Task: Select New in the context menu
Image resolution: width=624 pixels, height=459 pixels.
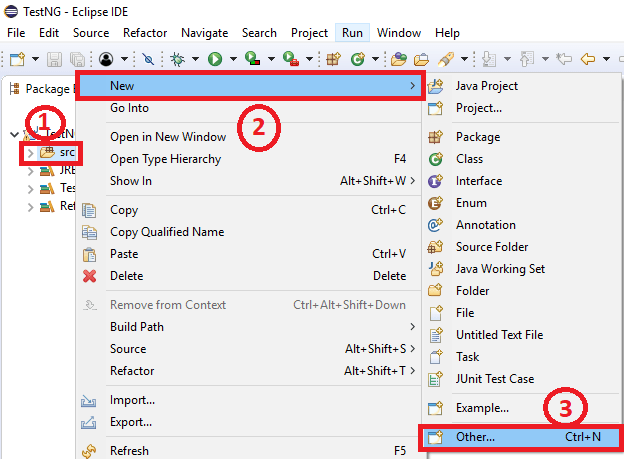Action: click(x=251, y=86)
